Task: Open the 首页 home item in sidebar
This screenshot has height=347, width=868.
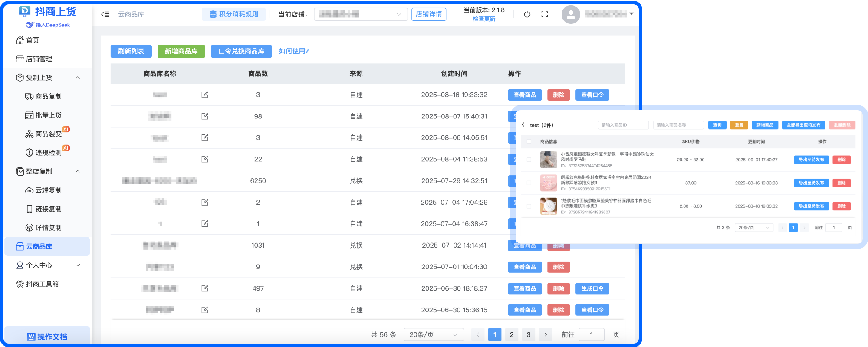Action: (x=33, y=40)
